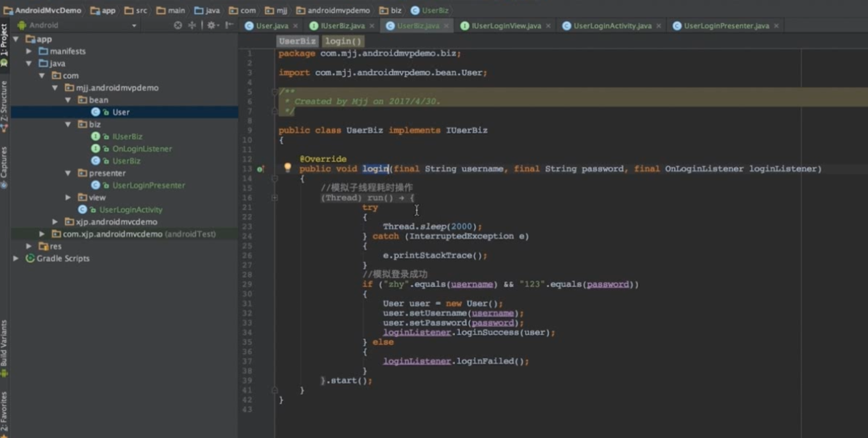Close the IUserBiz.java tab

372,26
